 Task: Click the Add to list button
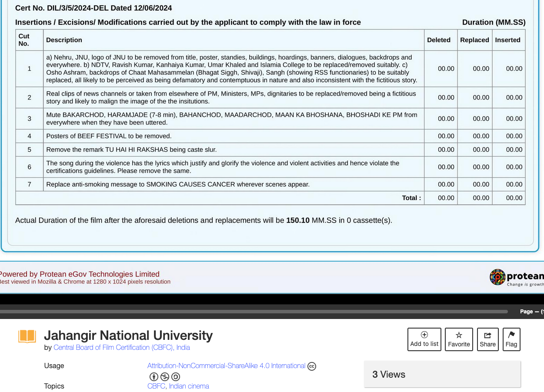tap(424, 339)
